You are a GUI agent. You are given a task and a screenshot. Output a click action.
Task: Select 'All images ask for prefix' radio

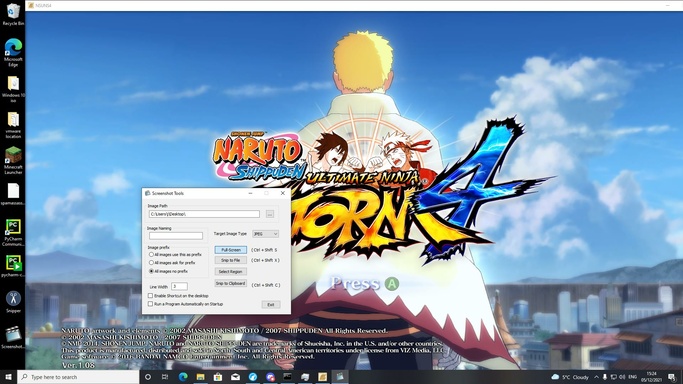point(151,263)
